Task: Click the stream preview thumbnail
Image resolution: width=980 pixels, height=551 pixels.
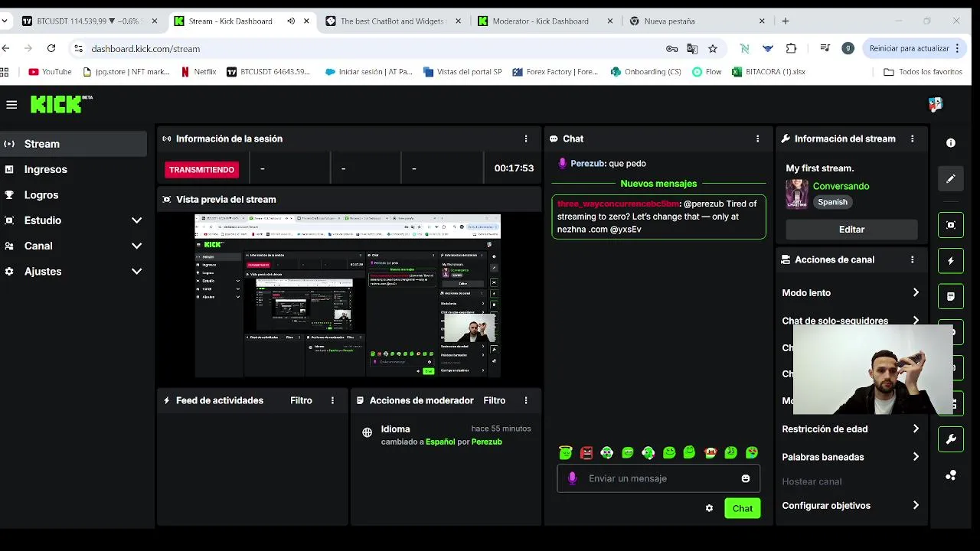Action: point(348,295)
